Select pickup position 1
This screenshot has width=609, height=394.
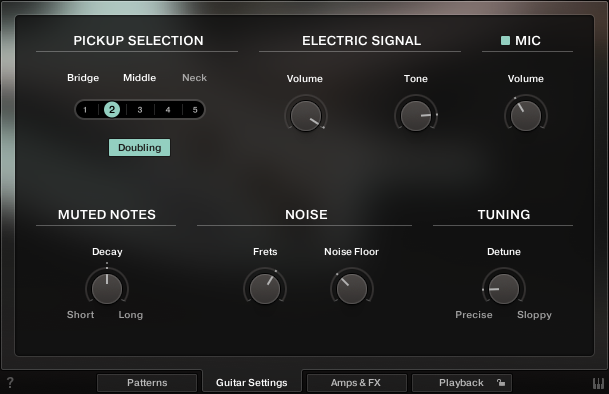click(x=85, y=110)
